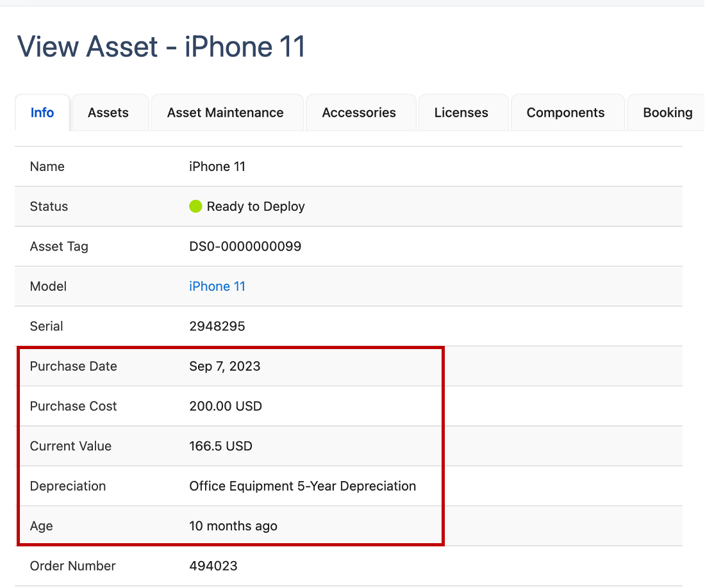Select the current value 166.5 USD

point(220,446)
